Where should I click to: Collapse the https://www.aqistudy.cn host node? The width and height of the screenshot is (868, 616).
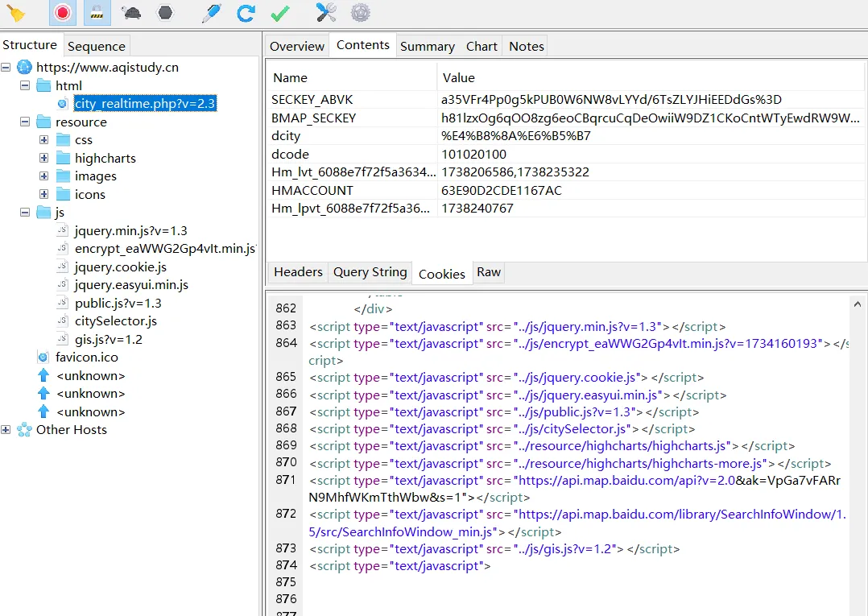click(6, 68)
